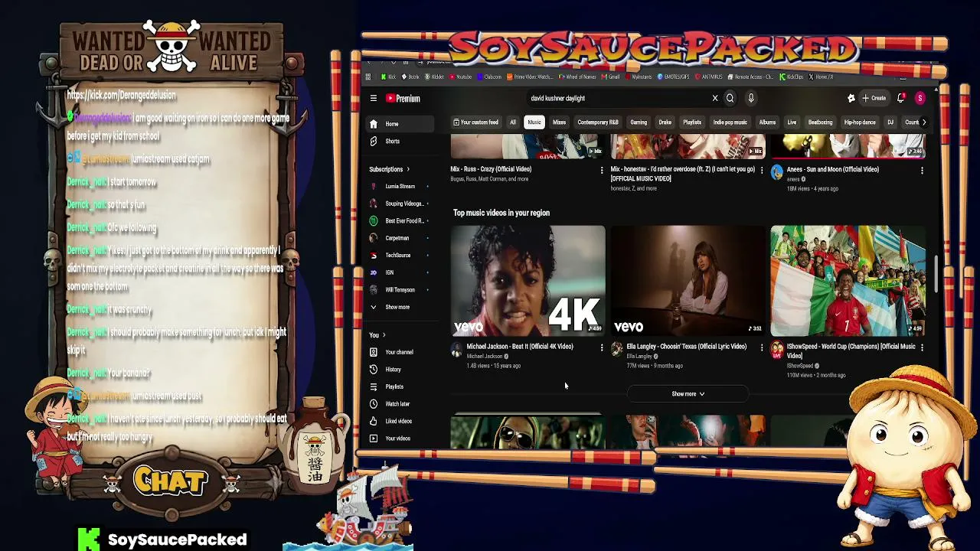Expand Show more top music videos
This screenshot has width=980, height=551.
click(688, 394)
